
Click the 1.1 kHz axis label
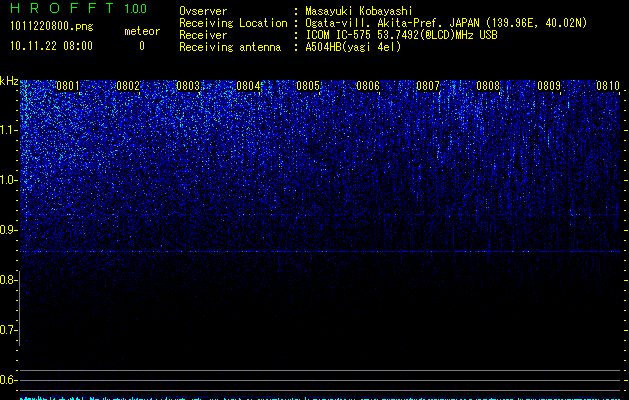[x=8, y=130]
